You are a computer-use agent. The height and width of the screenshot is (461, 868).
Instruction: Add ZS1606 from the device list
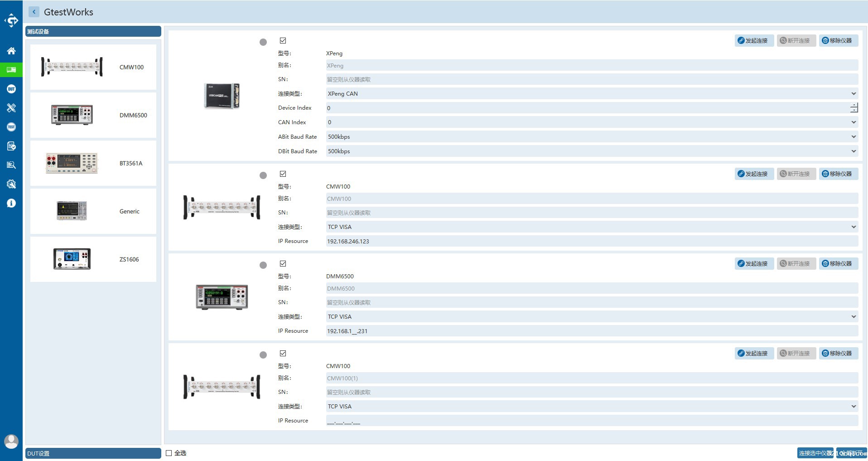coord(93,259)
